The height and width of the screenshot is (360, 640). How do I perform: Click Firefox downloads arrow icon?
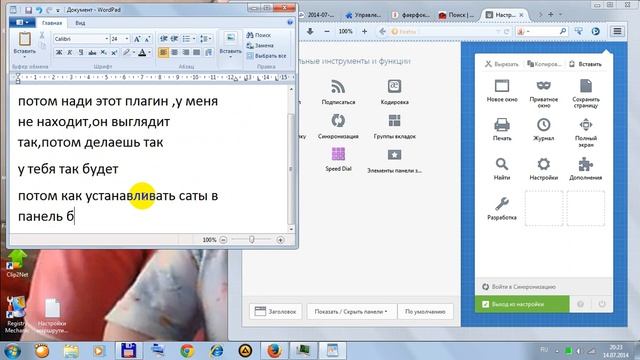point(310,31)
